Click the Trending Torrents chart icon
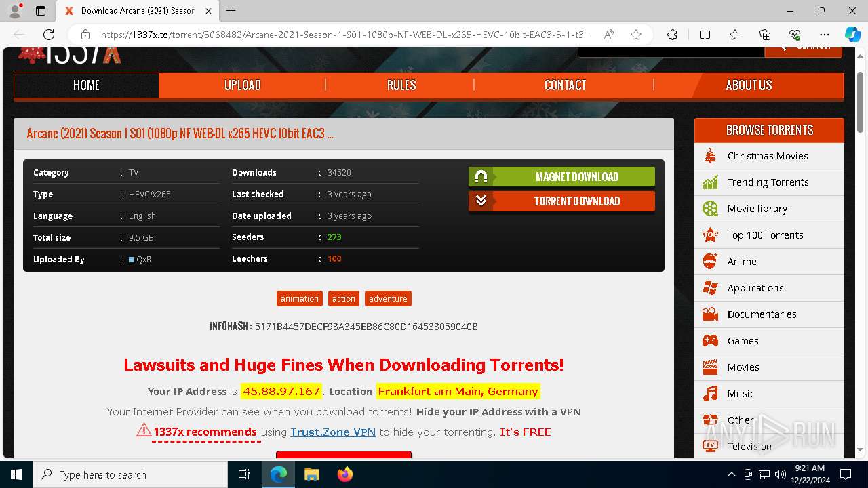868x488 pixels. [710, 182]
